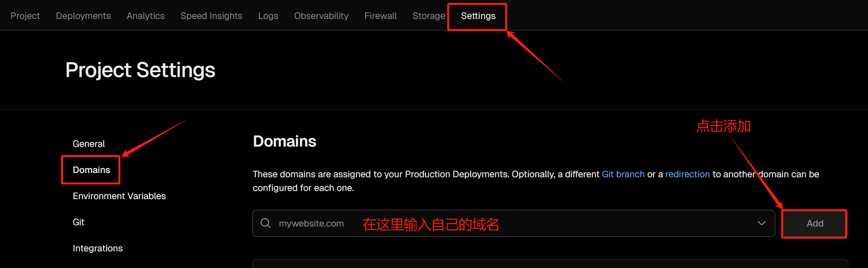Follow the redirection link

coord(687,174)
